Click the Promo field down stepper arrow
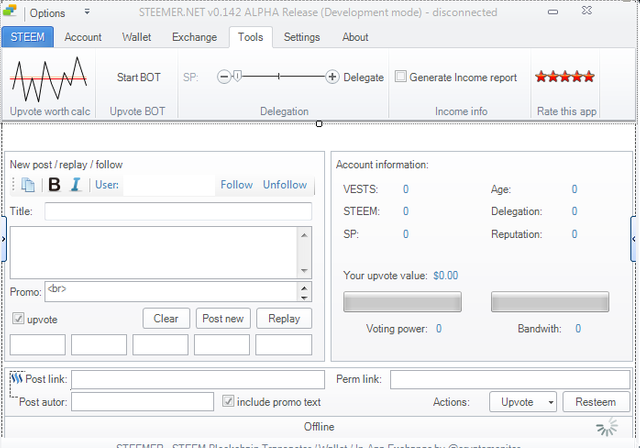This screenshot has width=640, height=448. coord(304,297)
